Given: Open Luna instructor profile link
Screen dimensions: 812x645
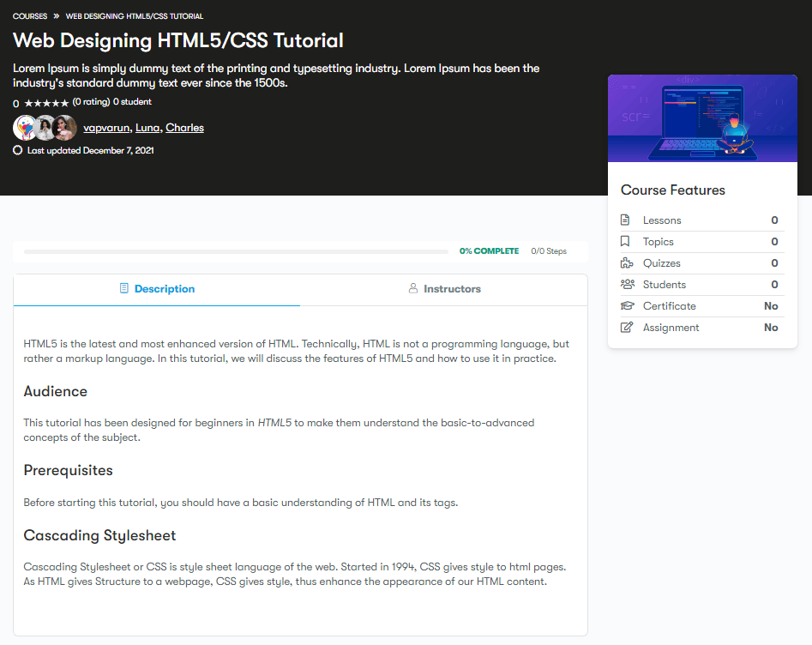Looking at the screenshot, I should tap(147, 128).
